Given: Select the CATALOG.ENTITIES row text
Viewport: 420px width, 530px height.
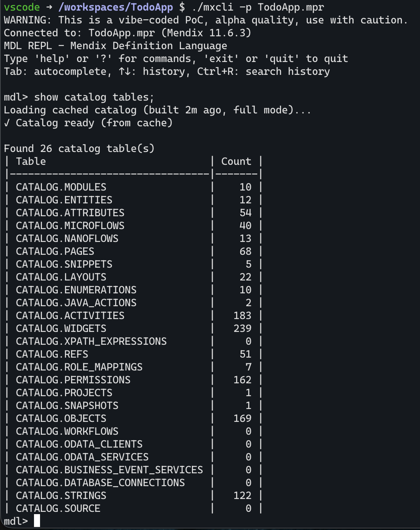Looking at the screenshot, I should [64, 200].
